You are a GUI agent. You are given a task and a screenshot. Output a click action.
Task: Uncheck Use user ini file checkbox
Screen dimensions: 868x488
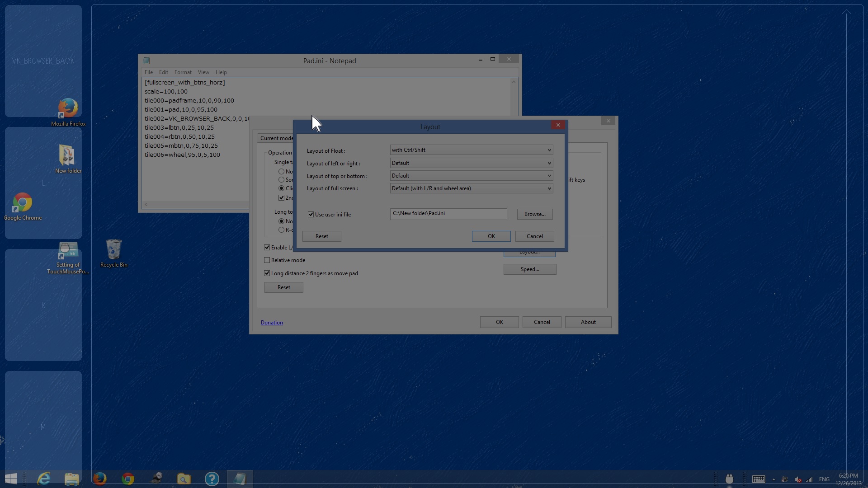tap(311, 215)
